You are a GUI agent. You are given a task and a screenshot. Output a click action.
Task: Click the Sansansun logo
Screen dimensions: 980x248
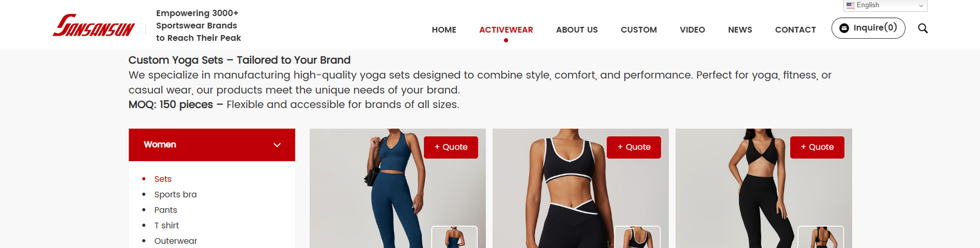click(x=94, y=25)
